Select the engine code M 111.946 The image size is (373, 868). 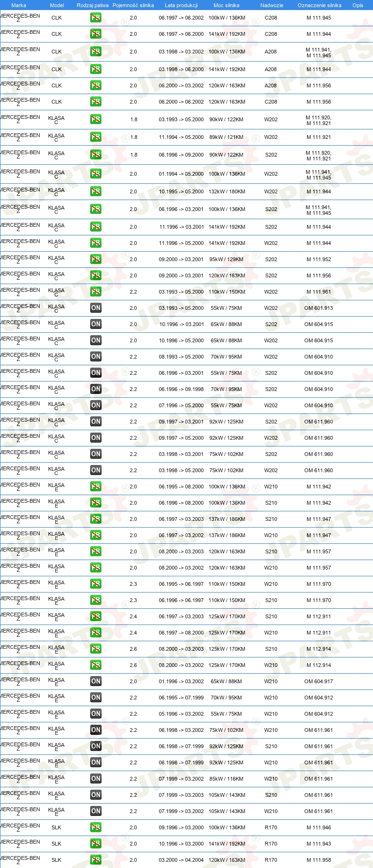pyautogui.click(x=319, y=827)
